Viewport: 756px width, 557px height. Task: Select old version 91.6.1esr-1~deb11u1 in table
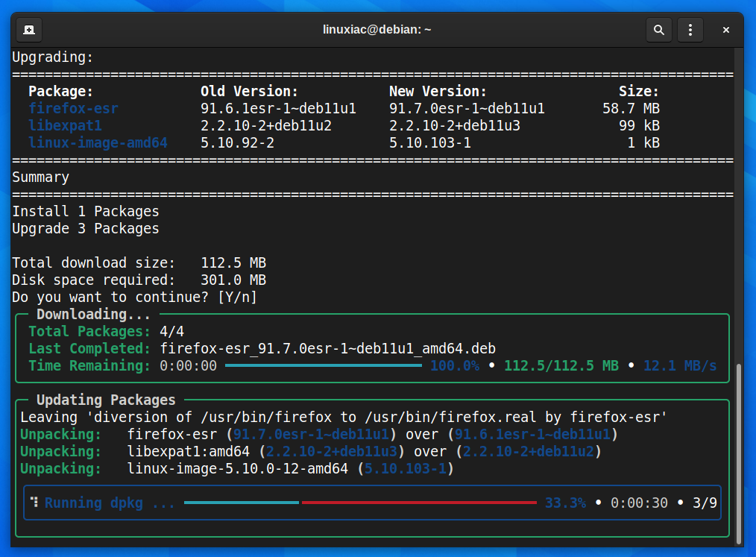click(278, 109)
